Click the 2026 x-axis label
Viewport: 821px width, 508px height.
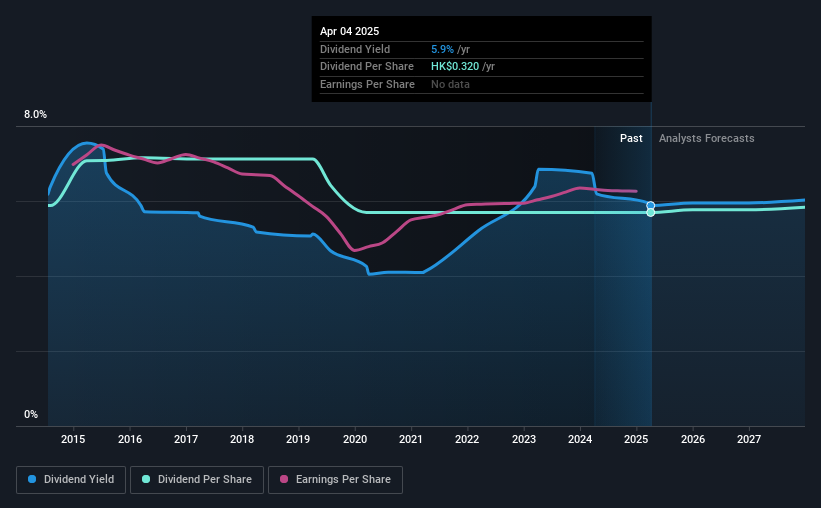click(x=693, y=439)
